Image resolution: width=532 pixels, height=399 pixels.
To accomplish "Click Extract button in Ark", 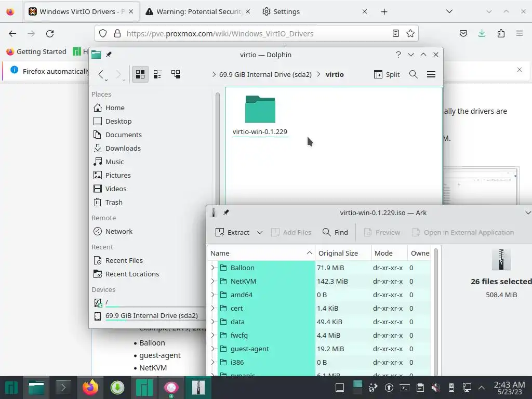I will tap(233, 232).
